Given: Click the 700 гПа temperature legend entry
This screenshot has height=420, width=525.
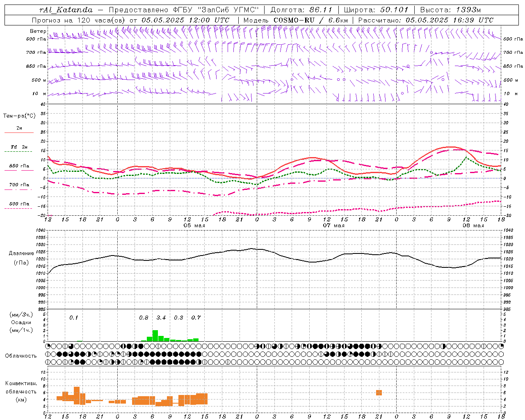Looking at the screenshot, I should [x=19, y=185].
